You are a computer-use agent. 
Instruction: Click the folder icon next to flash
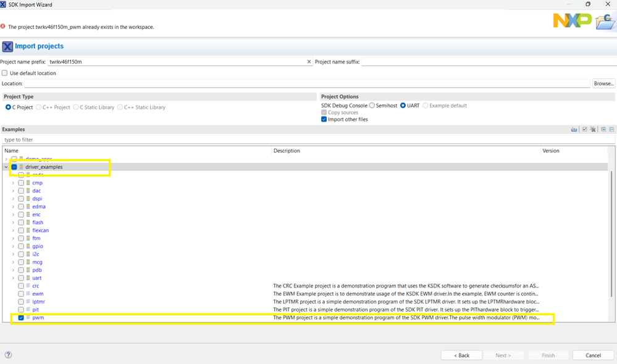point(28,223)
